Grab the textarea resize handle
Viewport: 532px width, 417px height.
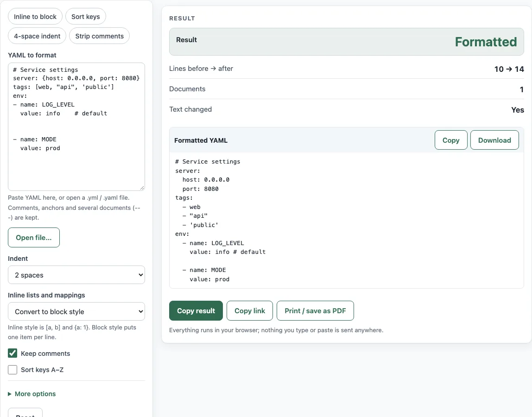pos(142,188)
